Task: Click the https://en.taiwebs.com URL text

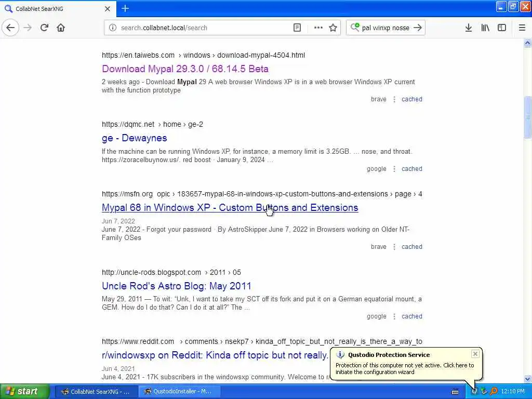Action: pos(138,55)
